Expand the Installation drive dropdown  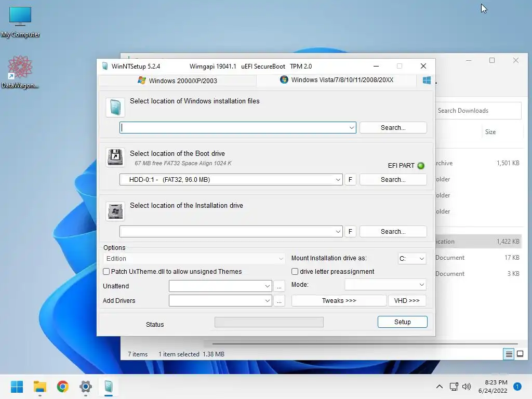pyautogui.click(x=338, y=231)
